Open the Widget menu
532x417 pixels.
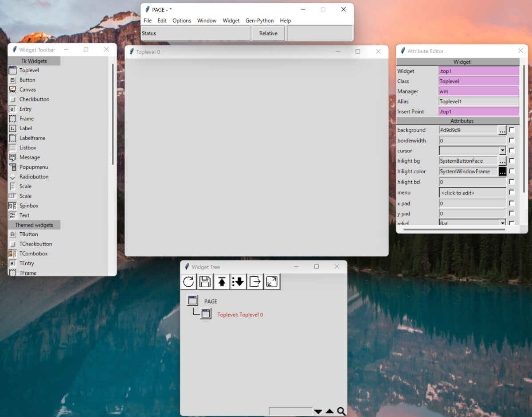tap(231, 21)
